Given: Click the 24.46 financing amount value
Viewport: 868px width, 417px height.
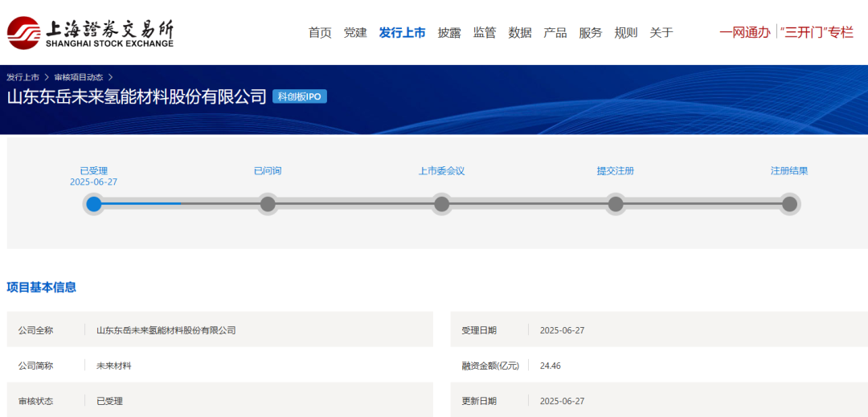Looking at the screenshot, I should click(551, 366).
